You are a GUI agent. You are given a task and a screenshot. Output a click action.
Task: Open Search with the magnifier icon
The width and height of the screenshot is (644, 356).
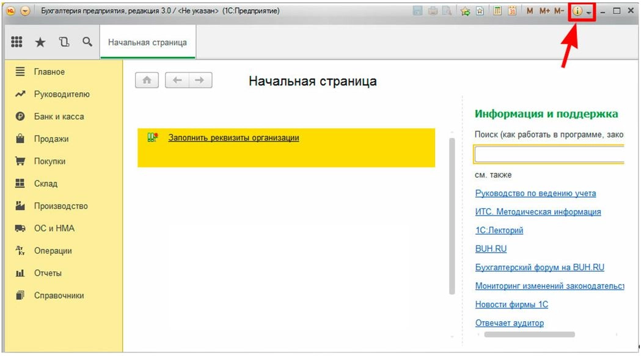coord(87,42)
